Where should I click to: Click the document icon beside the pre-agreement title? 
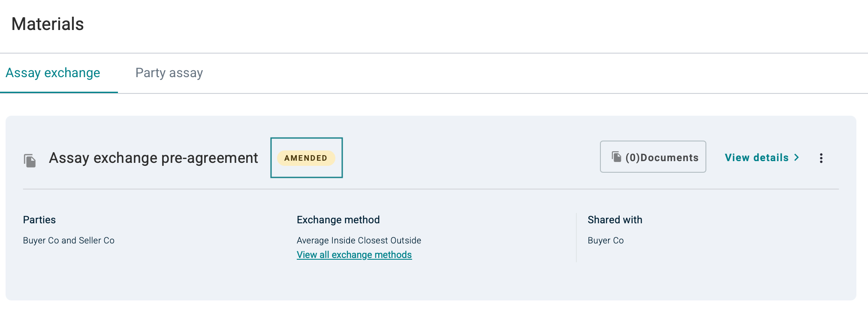[x=30, y=160]
